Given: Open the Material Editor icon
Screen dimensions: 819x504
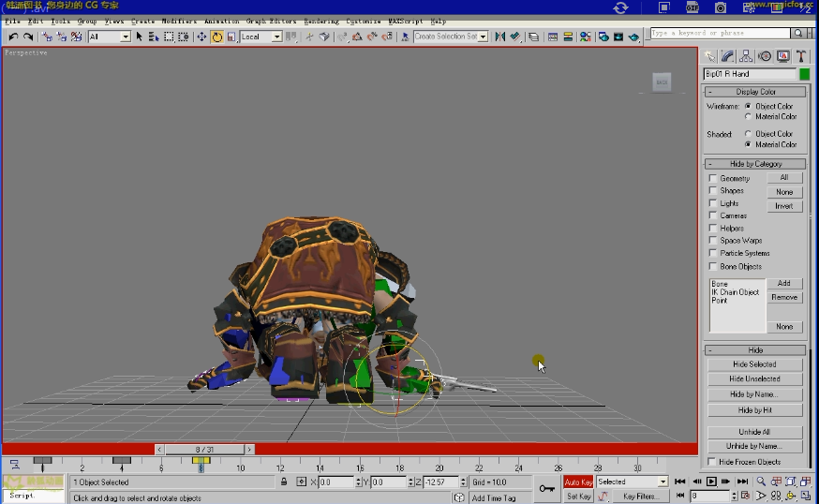Looking at the screenshot, I should point(586,37).
